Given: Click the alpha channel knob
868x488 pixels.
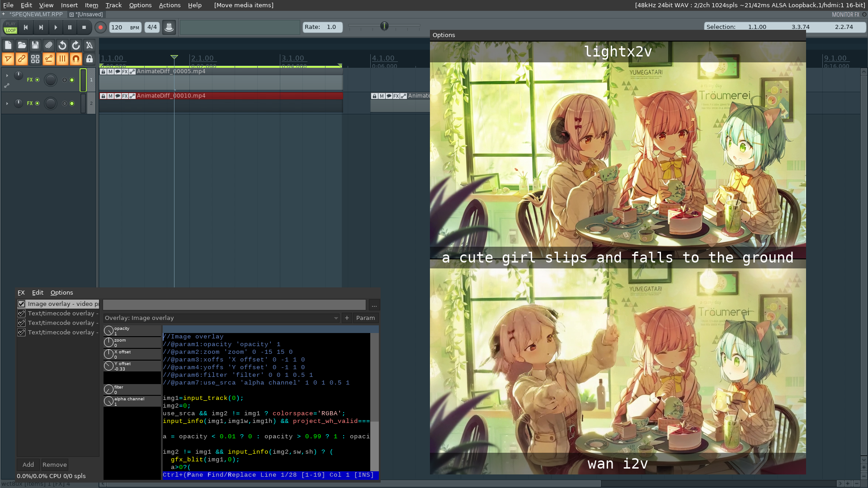Looking at the screenshot, I should tap(109, 401).
